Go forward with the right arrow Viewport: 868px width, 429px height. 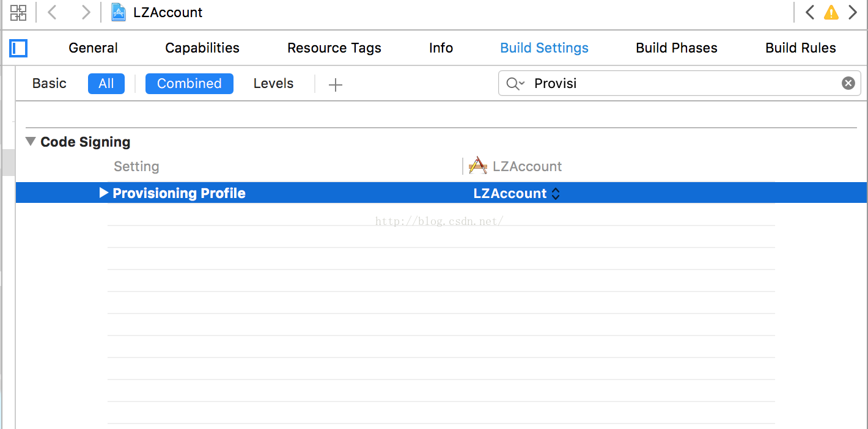86,12
